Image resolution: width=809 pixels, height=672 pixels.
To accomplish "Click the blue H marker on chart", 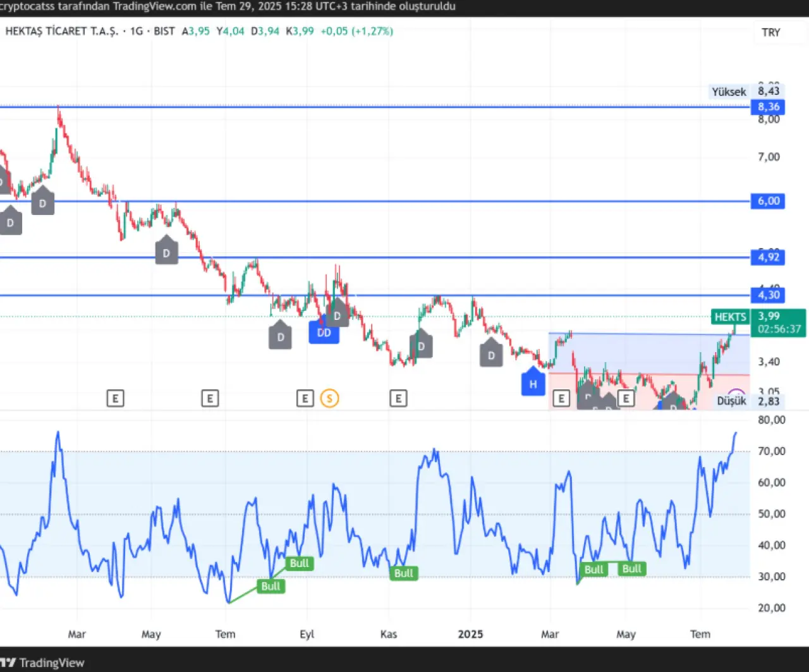I will [x=533, y=384].
